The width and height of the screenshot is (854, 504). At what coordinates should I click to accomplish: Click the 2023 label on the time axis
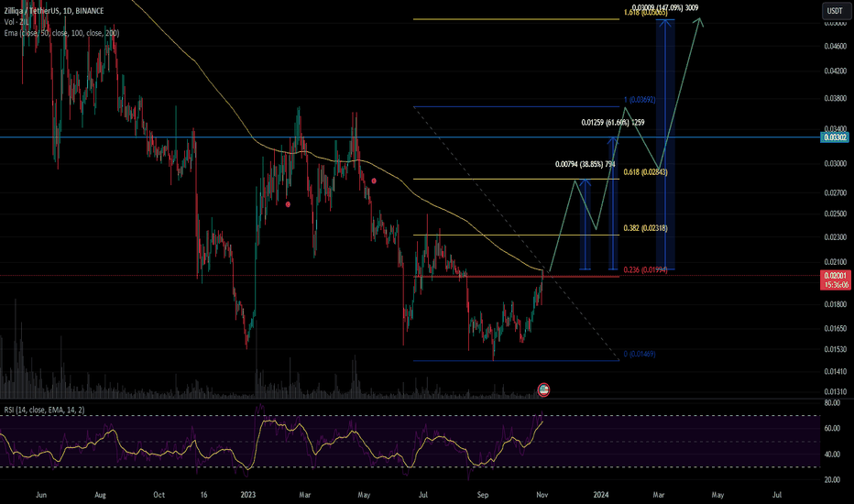pos(247,495)
